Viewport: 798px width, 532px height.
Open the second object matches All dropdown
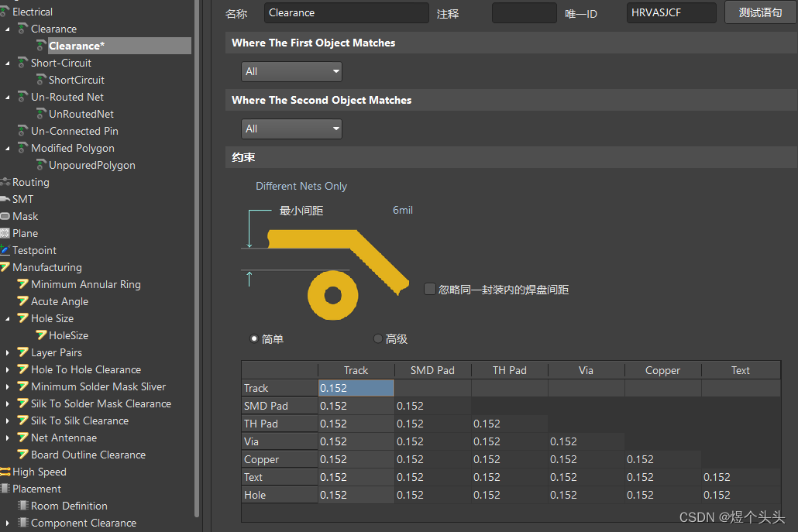[291, 129]
